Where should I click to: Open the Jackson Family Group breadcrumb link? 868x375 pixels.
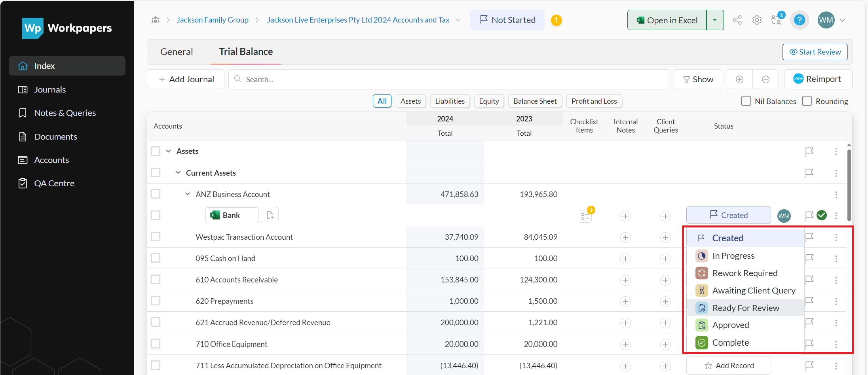point(213,20)
